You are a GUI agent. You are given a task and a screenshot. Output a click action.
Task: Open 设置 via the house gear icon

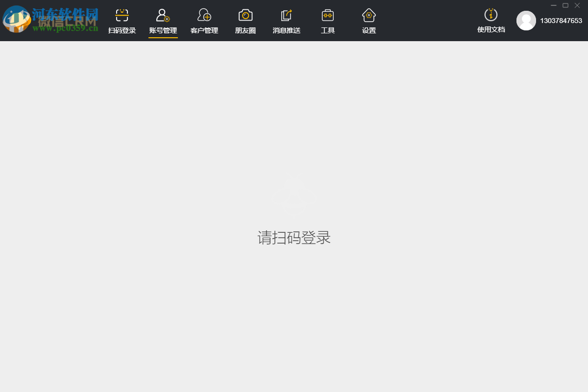(368, 15)
